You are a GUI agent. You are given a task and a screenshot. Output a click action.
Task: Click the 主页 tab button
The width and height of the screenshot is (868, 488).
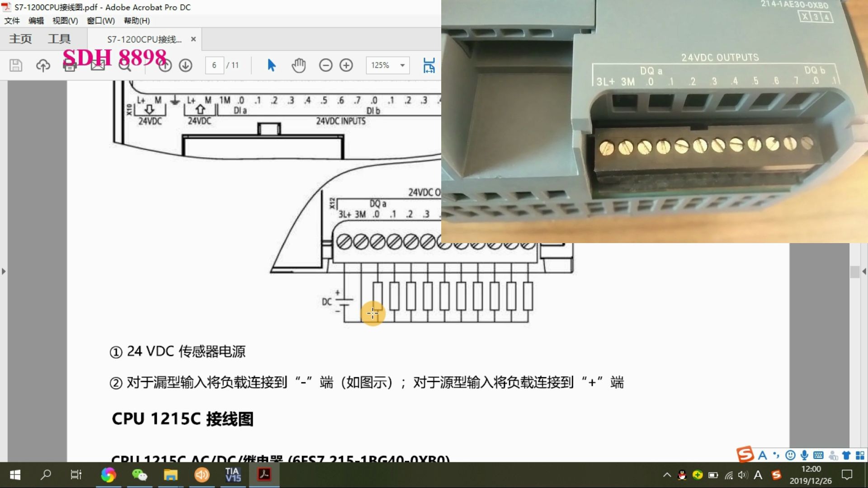tap(20, 38)
